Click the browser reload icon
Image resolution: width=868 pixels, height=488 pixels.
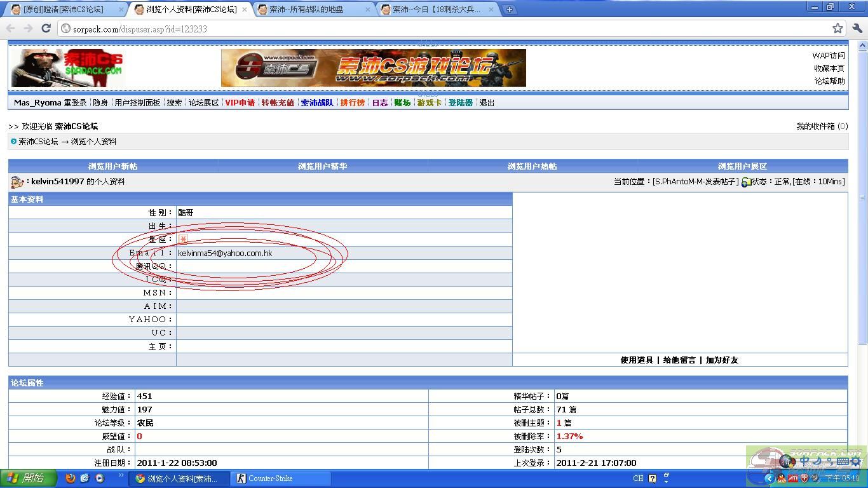click(x=46, y=28)
